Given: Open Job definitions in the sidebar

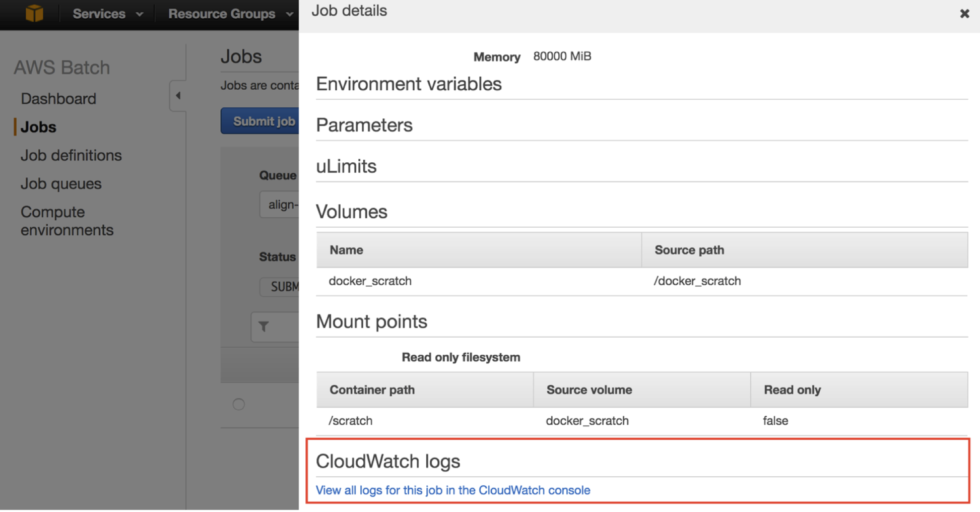Looking at the screenshot, I should pos(71,155).
